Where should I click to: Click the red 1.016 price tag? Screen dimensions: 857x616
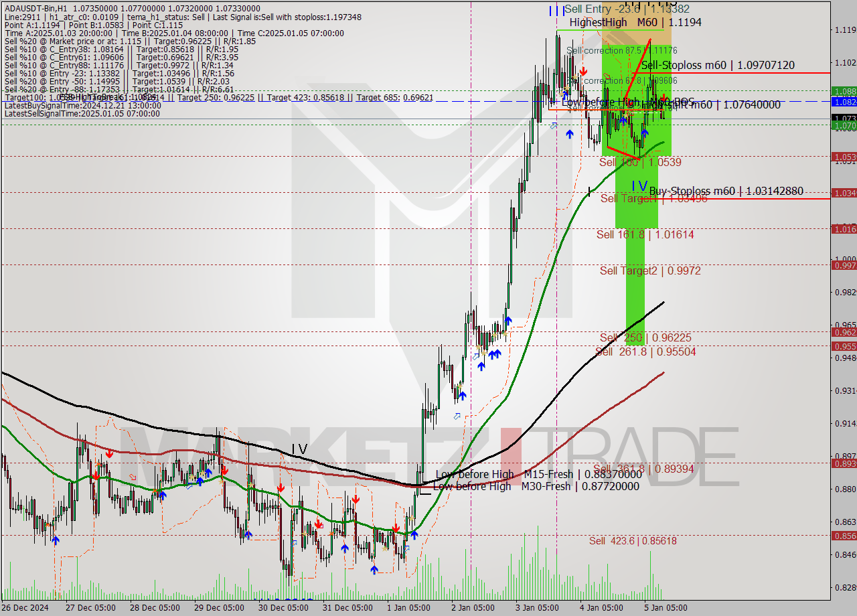[844, 229]
